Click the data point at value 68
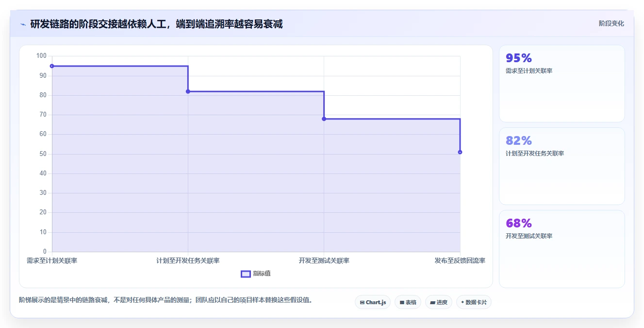 pyautogui.click(x=324, y=119)
